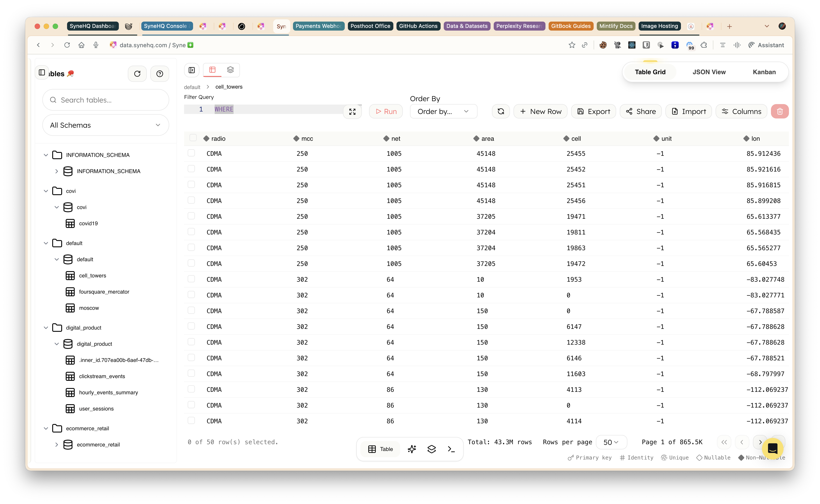Click the refresh tables icon in sidebar
Viewport: 820px width, 504px height.
tap(137, 74)
